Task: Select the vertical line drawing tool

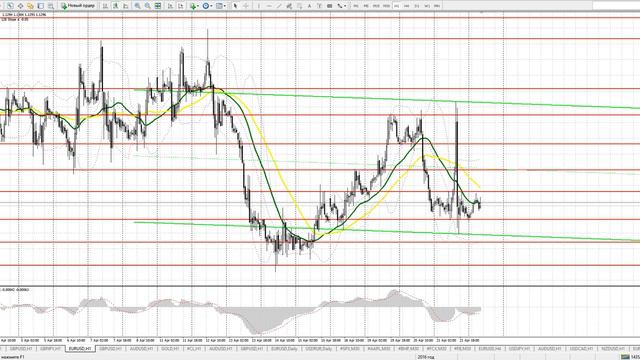Action: point(259,6)
